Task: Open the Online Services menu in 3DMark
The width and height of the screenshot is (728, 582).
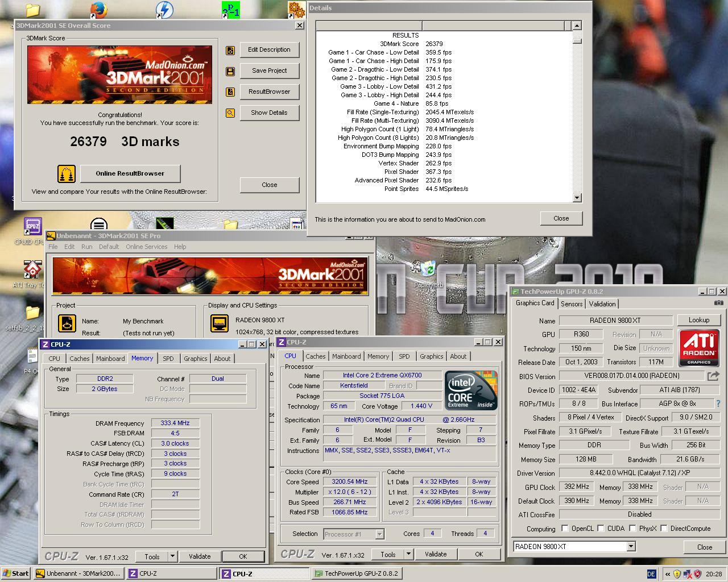Action: click(147, 247)
